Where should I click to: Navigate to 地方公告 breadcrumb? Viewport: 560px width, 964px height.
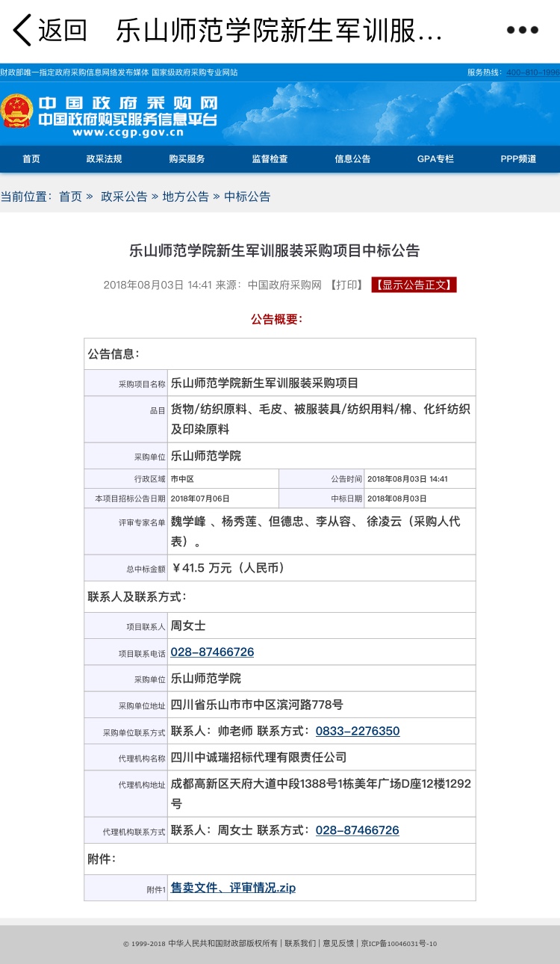[185, 197]
